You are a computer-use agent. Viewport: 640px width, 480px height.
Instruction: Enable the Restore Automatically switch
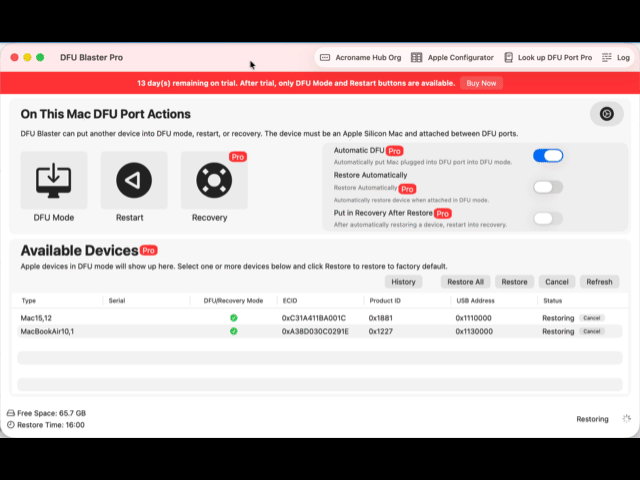(x=548, y=187)
